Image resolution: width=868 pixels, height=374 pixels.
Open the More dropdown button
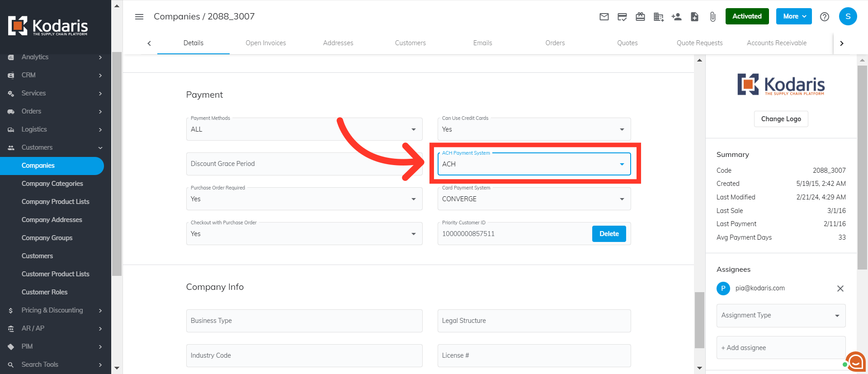pyautogui.click(x=794, y=16)
